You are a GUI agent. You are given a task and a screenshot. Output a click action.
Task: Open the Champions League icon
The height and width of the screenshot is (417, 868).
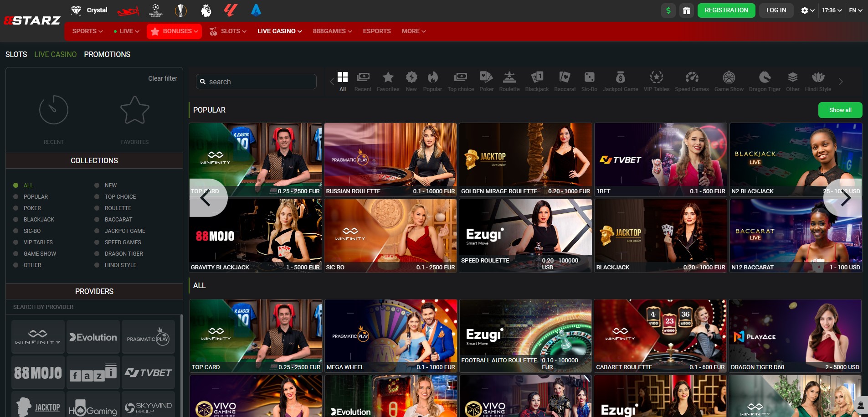point(156,10)
